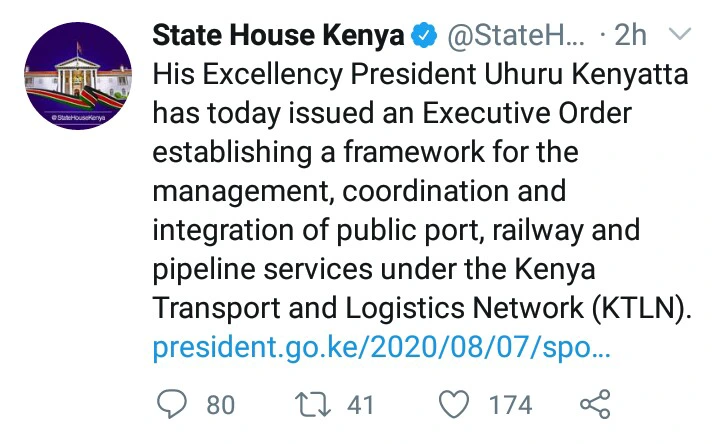Image resolution: width=720 pixels, height=444 pixels.
Task: Click the State House building in the avatar
Action: tap(77, 73)
